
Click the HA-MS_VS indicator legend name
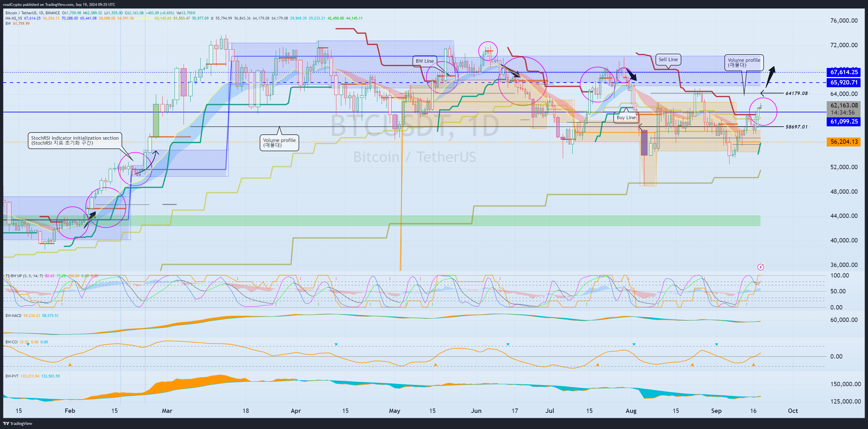pos(13,18)
